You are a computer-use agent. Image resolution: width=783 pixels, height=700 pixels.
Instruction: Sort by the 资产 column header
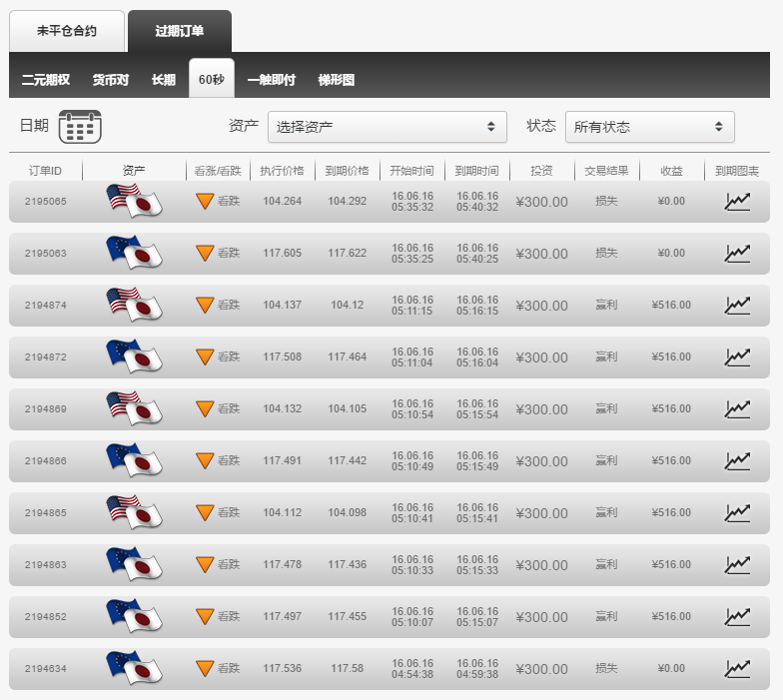pyautogui.click(x=134, y=171)
